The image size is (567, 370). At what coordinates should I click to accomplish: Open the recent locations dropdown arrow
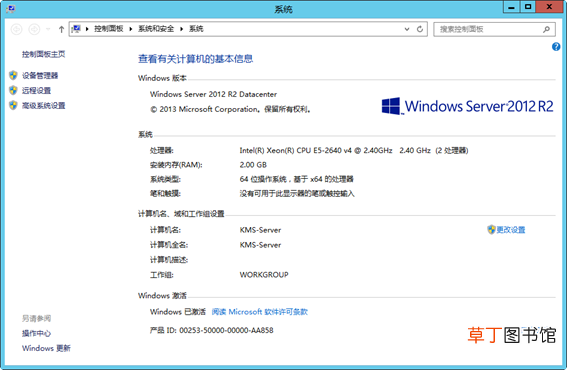48,29
